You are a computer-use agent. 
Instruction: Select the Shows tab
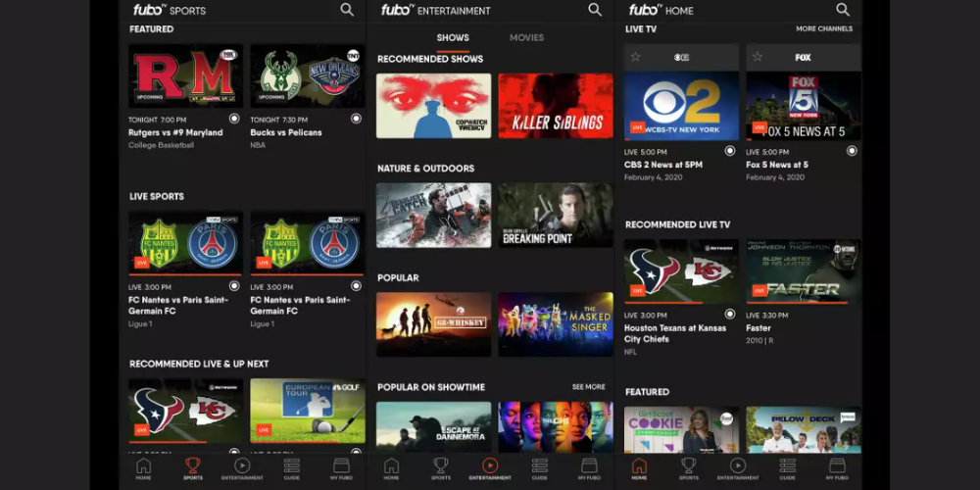453,38
